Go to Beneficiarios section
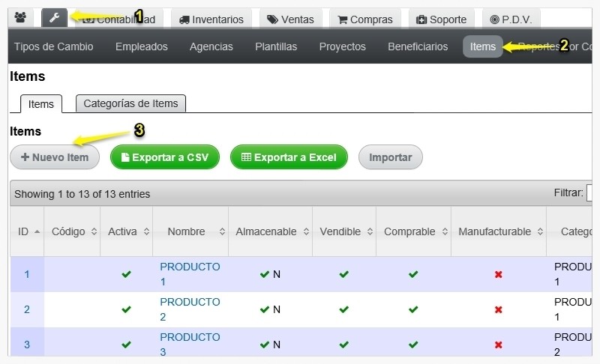 tap(418, 46)
